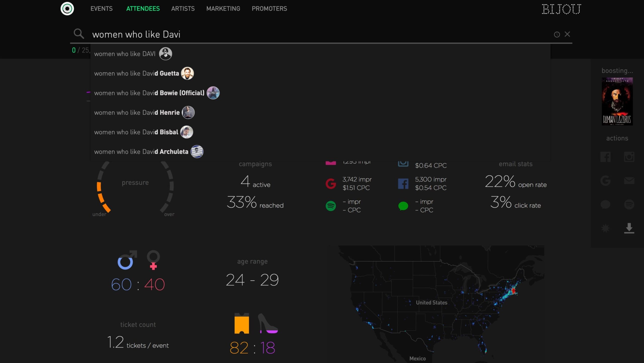Open the Damian Lazarus boosting poster
The width and height of the screenshot is (644, 363).
[x=617, y=101]
